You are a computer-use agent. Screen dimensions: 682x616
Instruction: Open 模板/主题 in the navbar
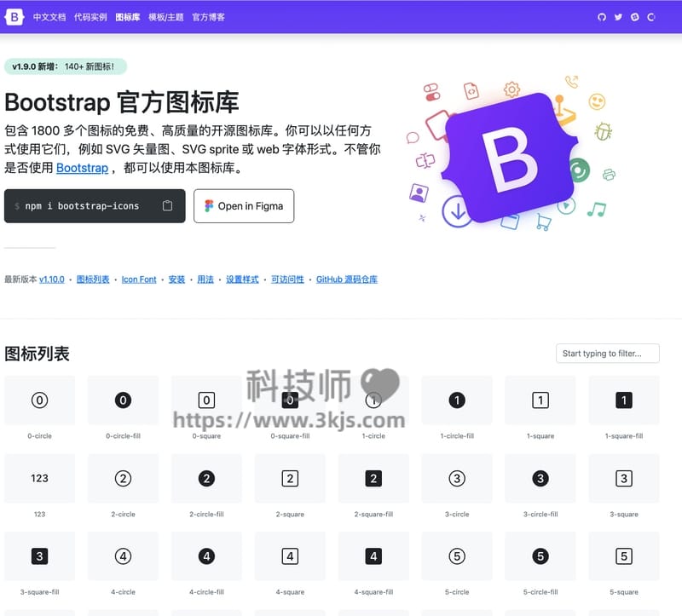[166, 17]
